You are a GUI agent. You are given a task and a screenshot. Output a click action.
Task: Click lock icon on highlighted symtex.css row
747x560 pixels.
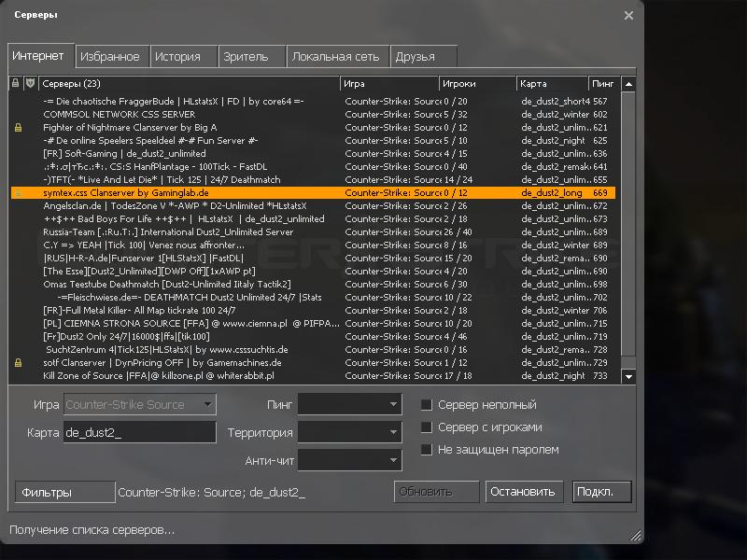pyautogui.click(x=17, y=192)
